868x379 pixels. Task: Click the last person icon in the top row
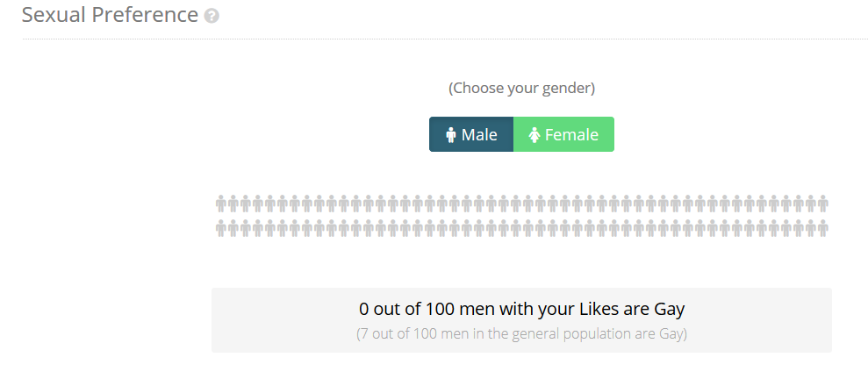click(823, 204)
